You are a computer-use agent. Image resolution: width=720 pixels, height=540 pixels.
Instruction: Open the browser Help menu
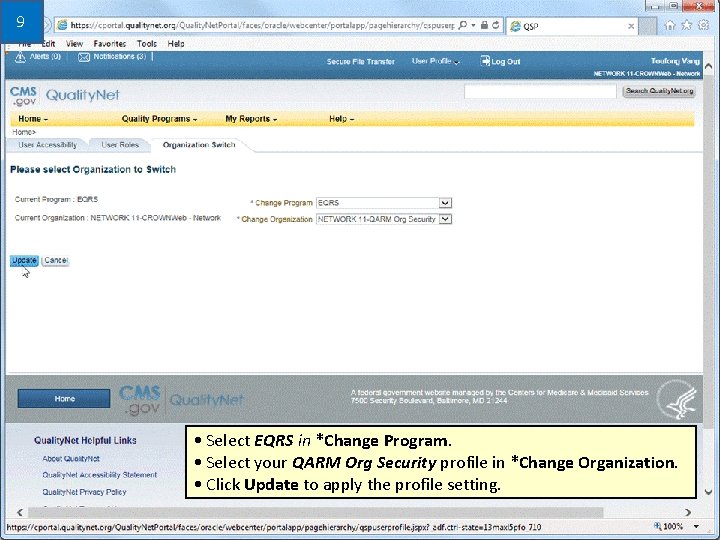[x=176, y=44]
